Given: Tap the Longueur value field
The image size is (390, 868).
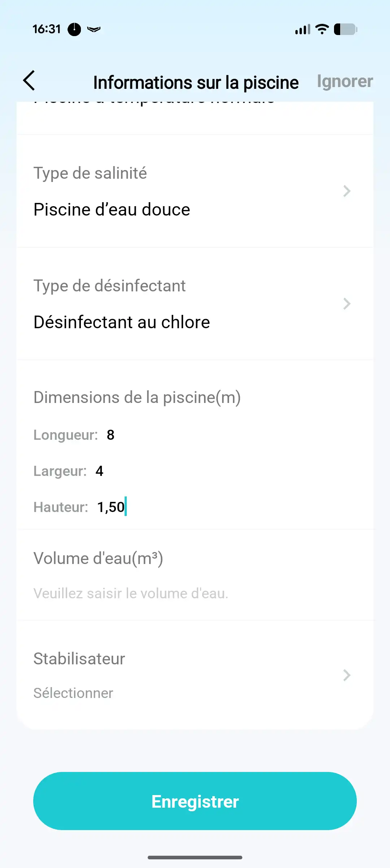Looking at the screenshot, I should coord(110,435).
